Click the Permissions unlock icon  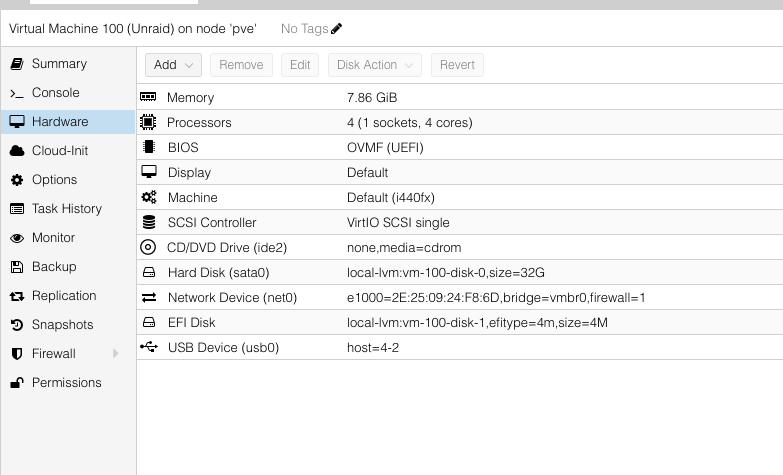click(17, 383)
